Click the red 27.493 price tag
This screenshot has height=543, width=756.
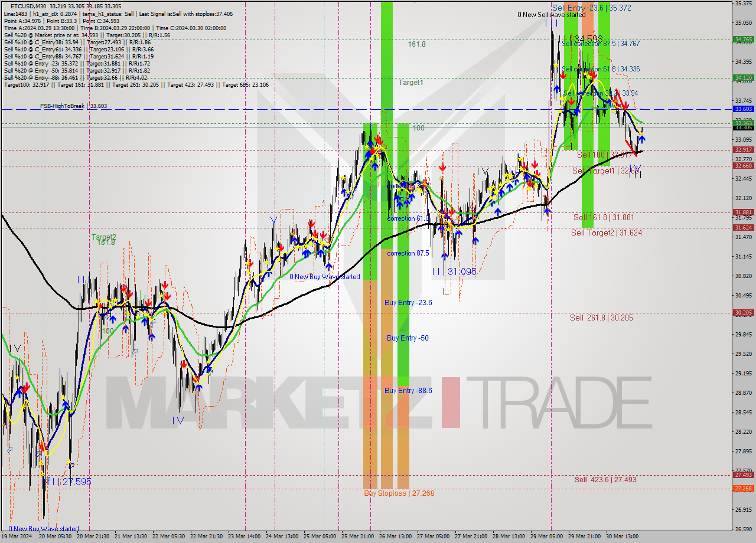(743, 475)
